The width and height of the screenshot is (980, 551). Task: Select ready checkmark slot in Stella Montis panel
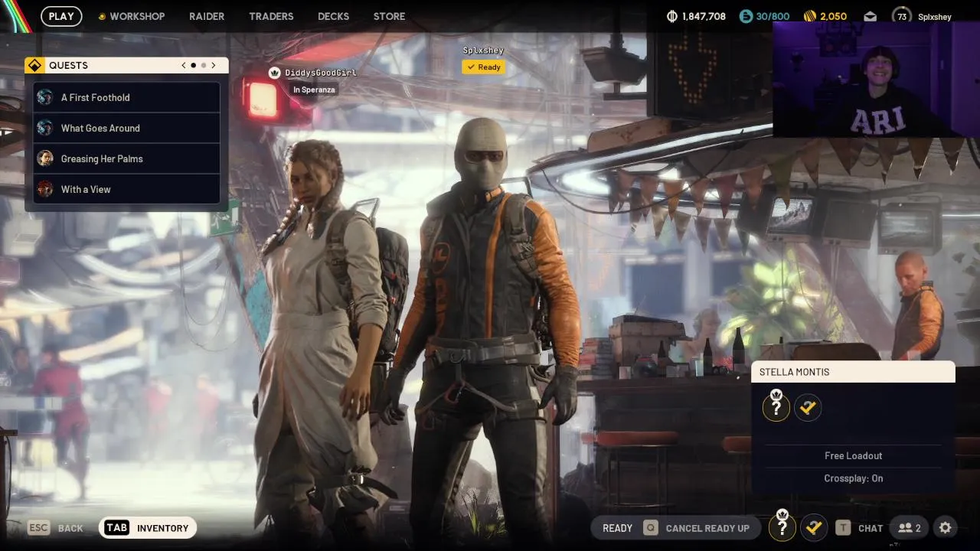pyautogui.click(x=808, y=408)
